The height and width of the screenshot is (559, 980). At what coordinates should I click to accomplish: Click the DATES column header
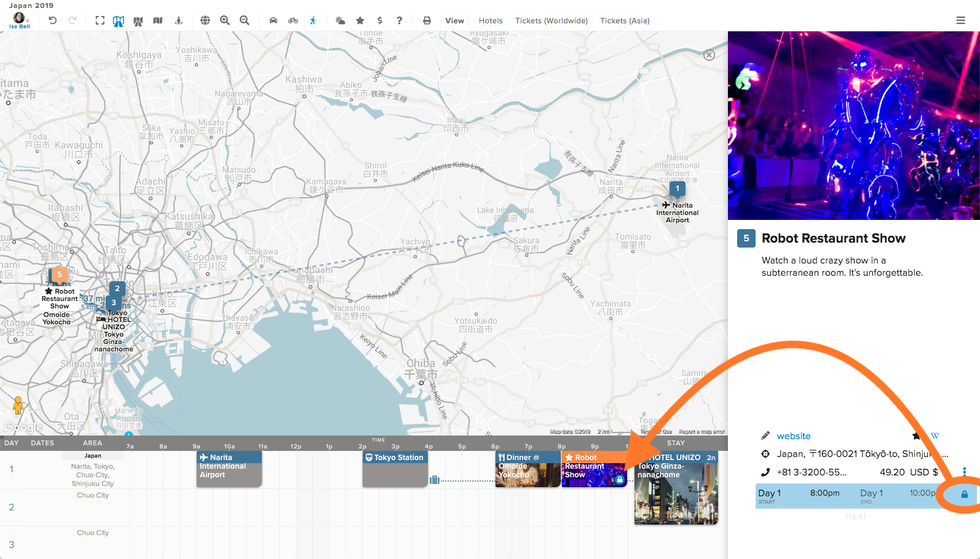42,443
